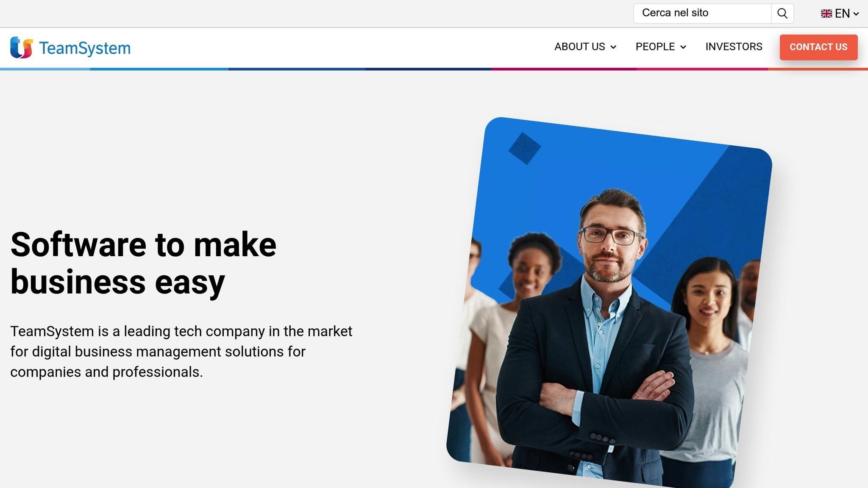
Task: Expand the EN language selector chevron
Action: [856, 14]
